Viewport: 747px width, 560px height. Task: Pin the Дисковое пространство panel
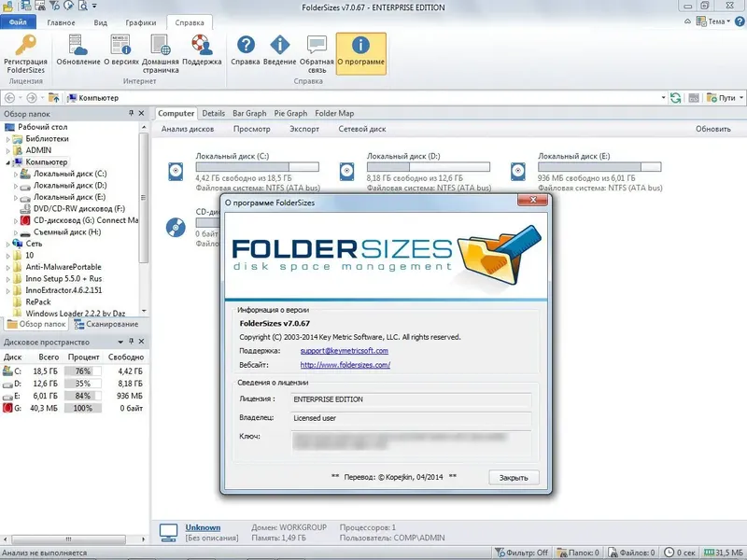point(131,342)
